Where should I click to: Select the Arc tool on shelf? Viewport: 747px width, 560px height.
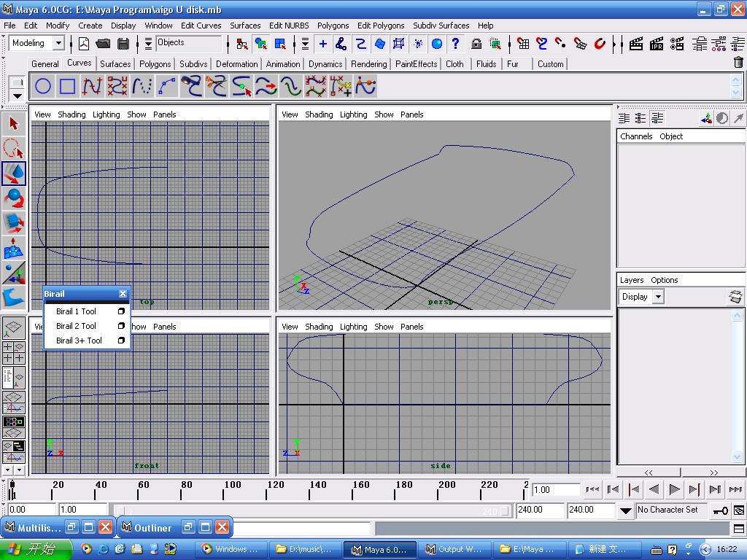[167, 86]
